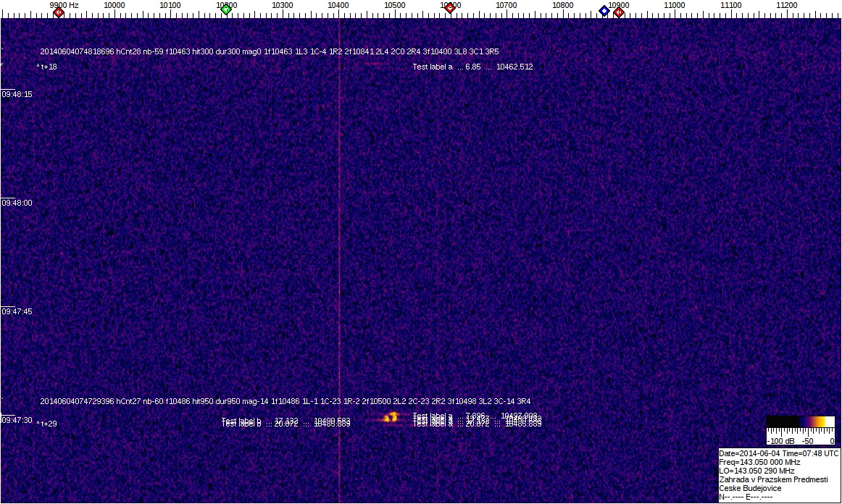Click the red diamond marker near 10900 Hz
The height and width of the screenshot is (504, 842).
(619, 12)
